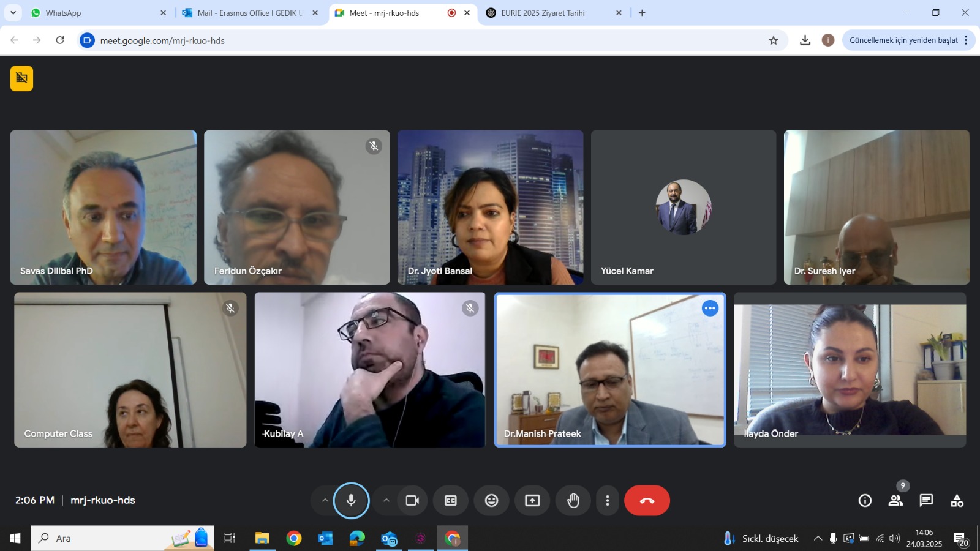
Task: Open meeting details info icon
Action: [865, 500]
